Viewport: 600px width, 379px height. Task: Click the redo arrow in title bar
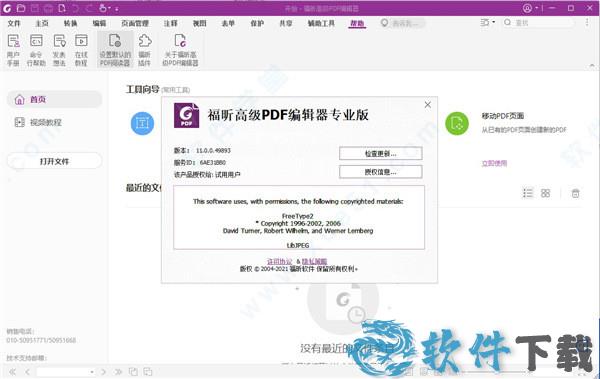[89, 8]
